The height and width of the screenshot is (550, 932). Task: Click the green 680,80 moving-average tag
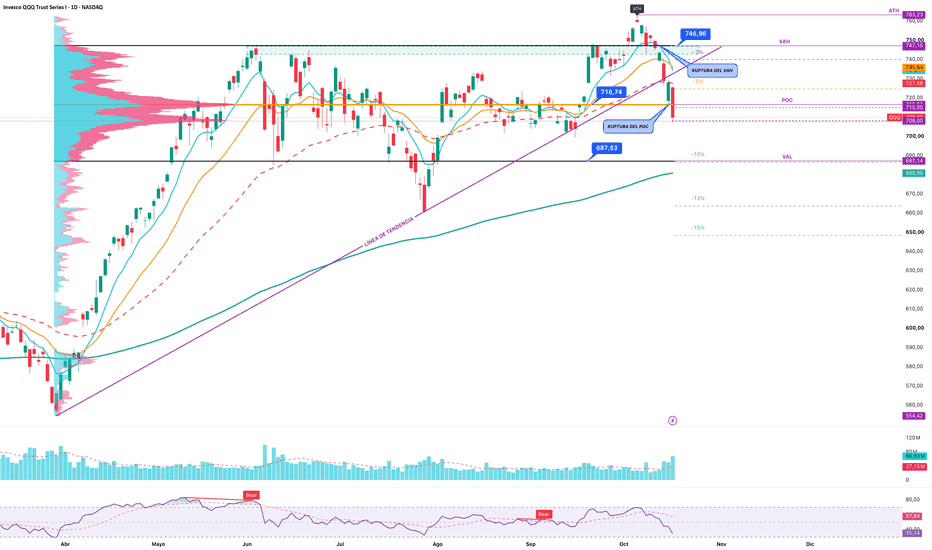913,173
